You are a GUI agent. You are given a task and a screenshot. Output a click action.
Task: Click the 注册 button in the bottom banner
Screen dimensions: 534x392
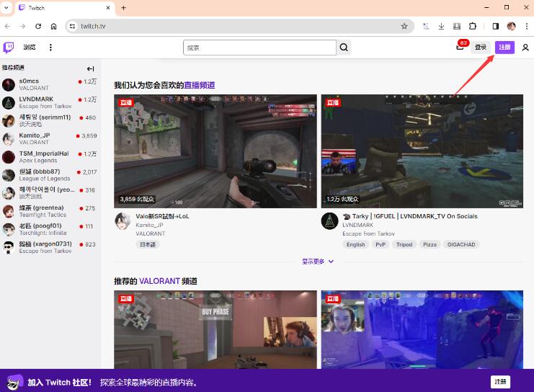point(500,381)
